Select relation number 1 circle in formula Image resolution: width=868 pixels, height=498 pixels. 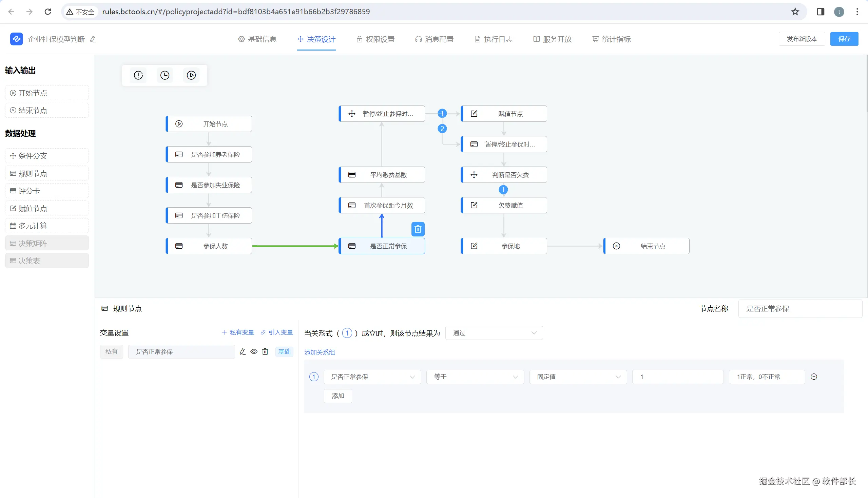point(347,333)
